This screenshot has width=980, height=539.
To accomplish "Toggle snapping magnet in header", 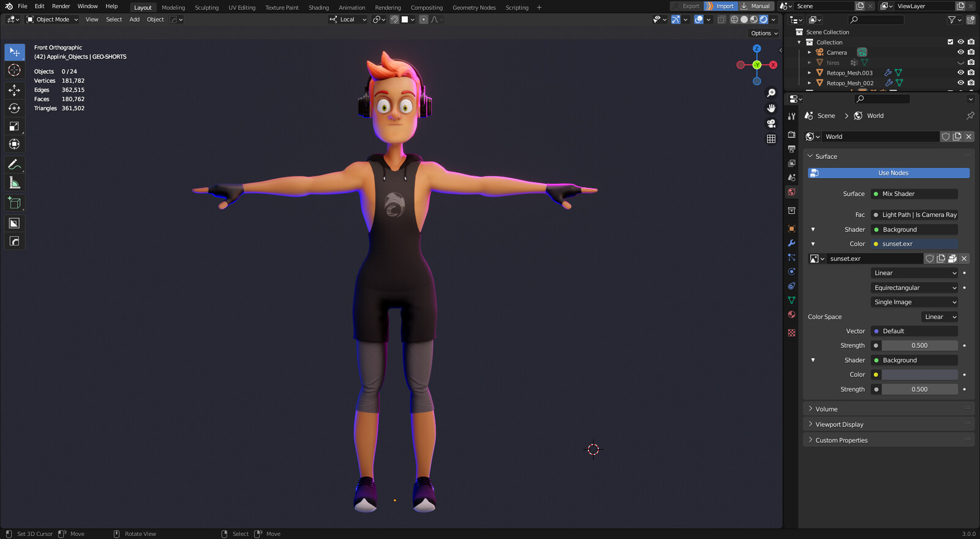I will tap(394, 20).
